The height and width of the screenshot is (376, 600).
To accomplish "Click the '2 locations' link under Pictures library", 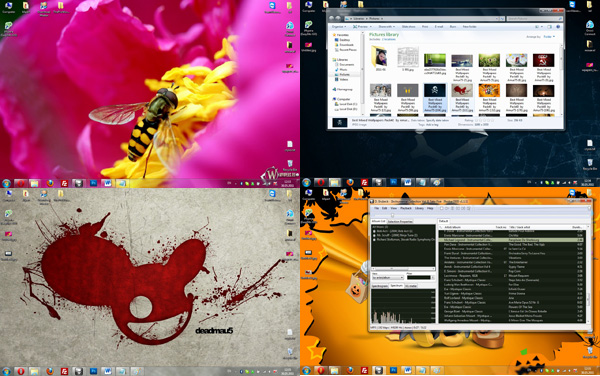I will point(389,39).
